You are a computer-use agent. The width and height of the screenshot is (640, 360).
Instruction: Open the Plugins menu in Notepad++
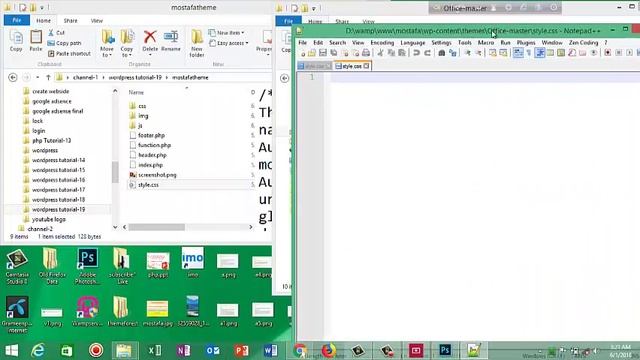(x=526, y=42)
